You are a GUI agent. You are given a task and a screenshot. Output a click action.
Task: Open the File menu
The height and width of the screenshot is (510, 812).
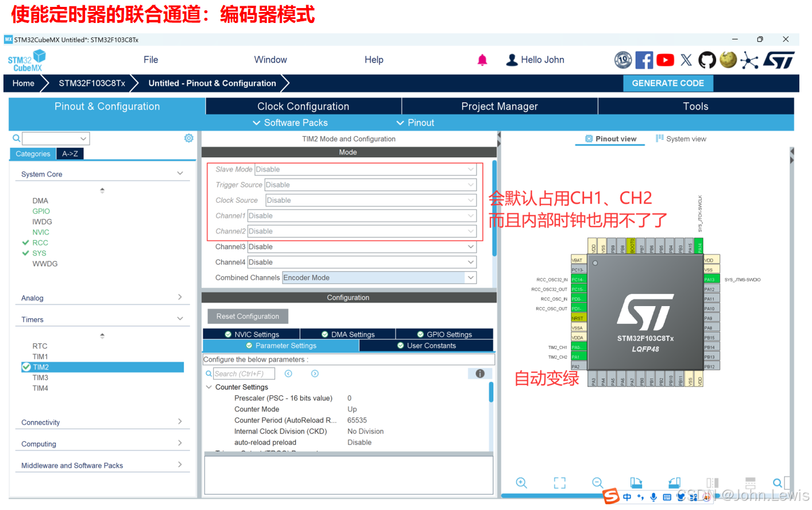(x=151, y=60)
